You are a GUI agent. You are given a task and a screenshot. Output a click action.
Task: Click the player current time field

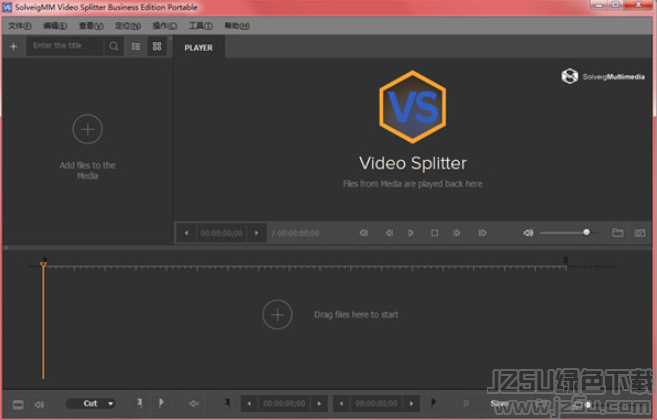(221, 233)
